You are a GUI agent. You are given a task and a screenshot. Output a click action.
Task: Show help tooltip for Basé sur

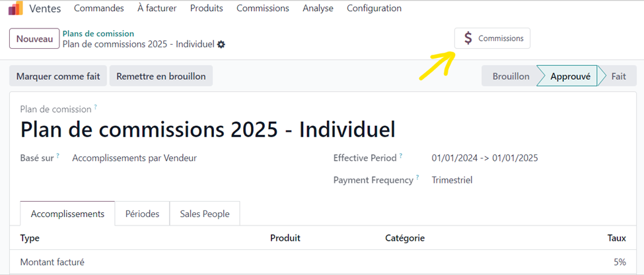click(x=58, y=156)
